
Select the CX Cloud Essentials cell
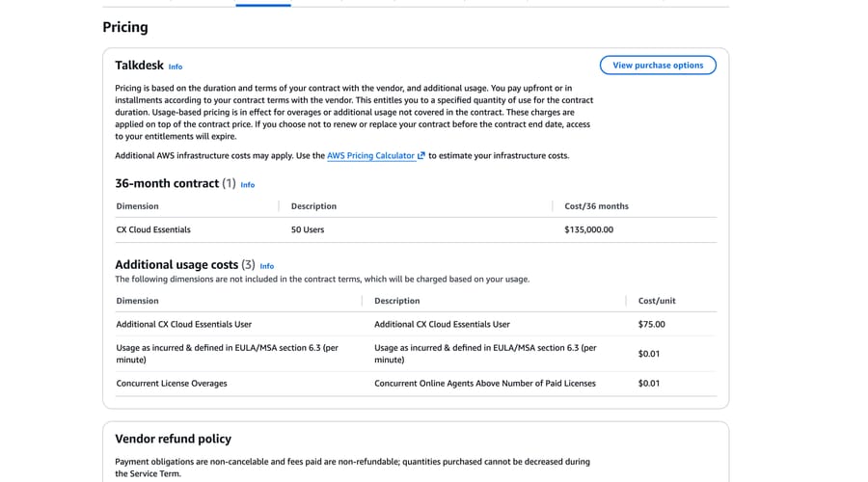[x=153, y=229]
